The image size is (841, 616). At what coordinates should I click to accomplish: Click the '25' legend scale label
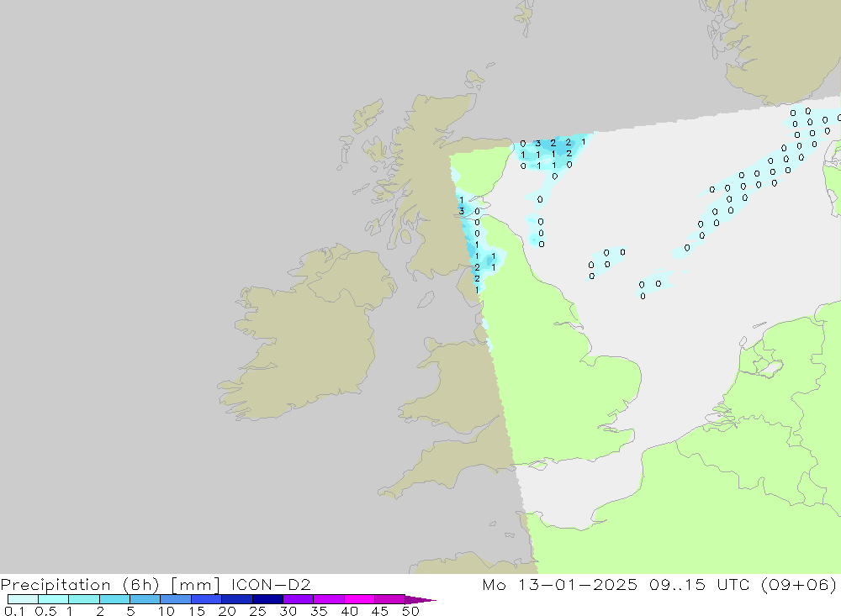[258, 611]
